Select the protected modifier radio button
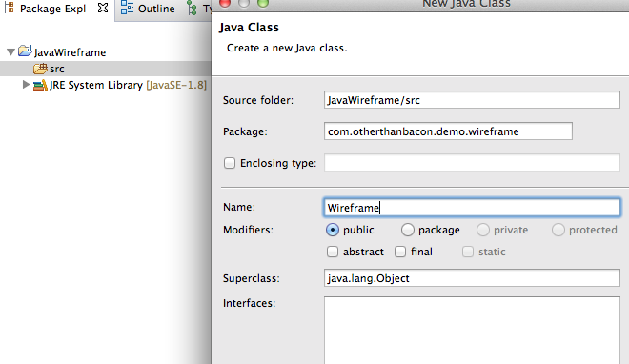 tap(558, 230)
